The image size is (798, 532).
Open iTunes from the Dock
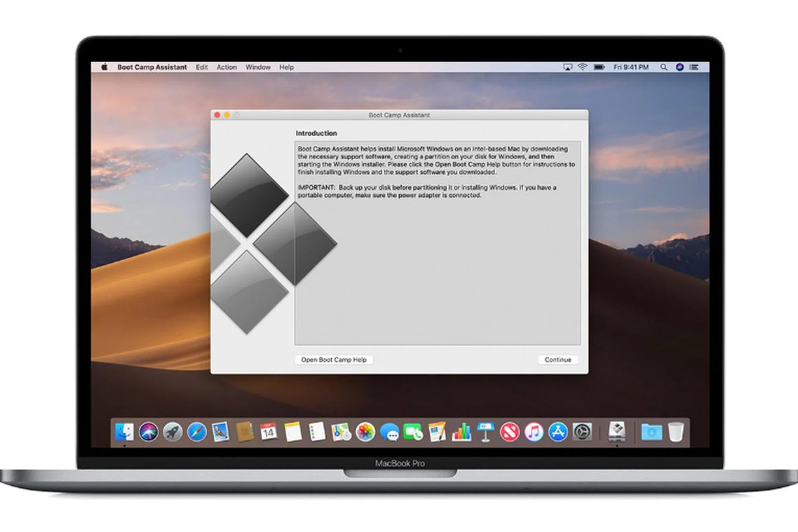click(534, 432)
